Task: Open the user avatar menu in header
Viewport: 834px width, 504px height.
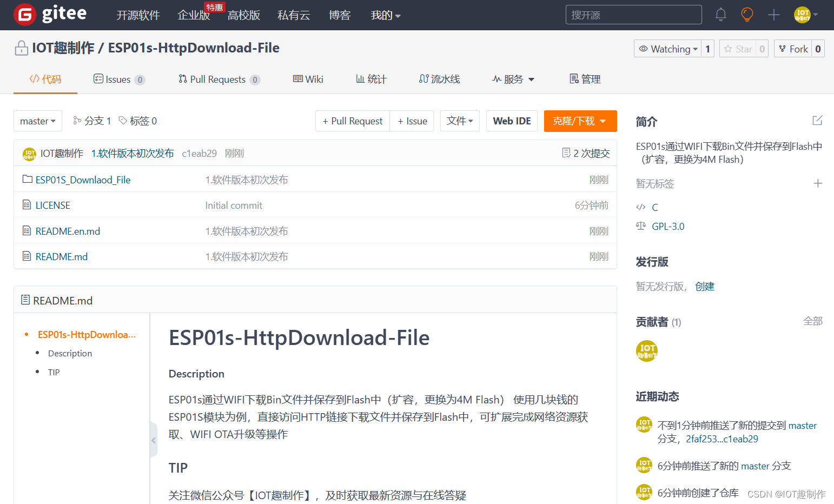Action: pos(805,15)
